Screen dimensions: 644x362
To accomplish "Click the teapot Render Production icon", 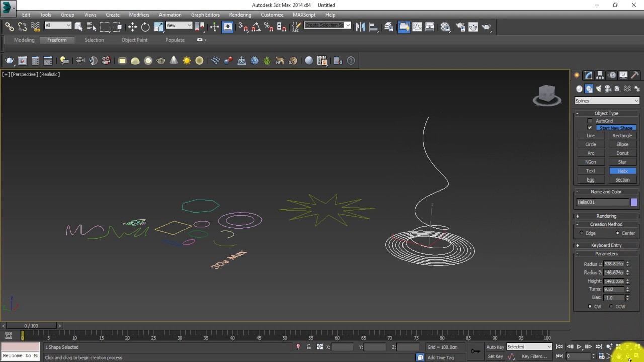I will [x=486, y=27].
